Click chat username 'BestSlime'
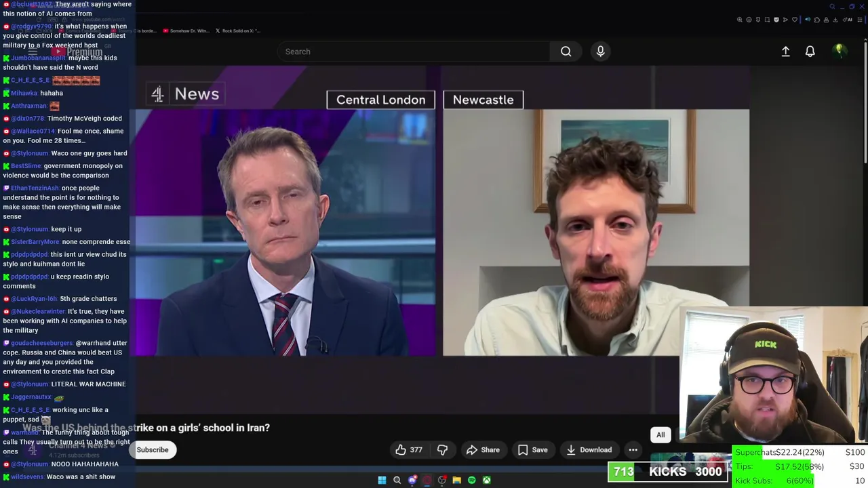The height and width of the screenshot is (488, 868). (26, 166)
